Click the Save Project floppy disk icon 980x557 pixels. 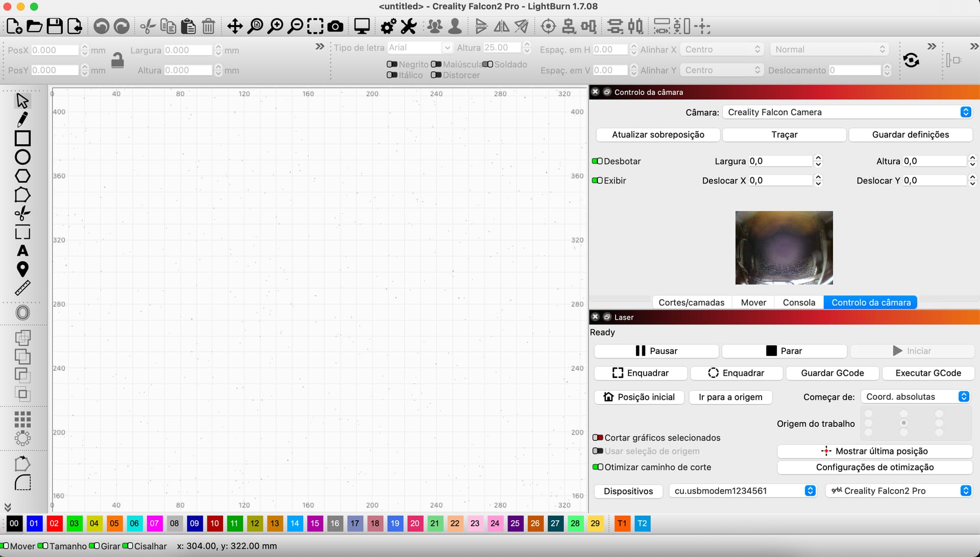tap(55, 26)
